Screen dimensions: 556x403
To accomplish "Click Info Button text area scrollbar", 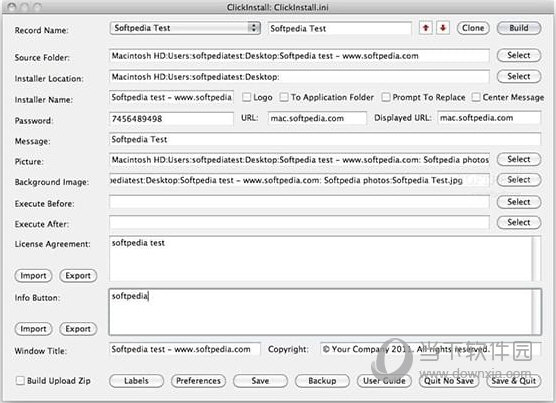I will pos(537,312).
